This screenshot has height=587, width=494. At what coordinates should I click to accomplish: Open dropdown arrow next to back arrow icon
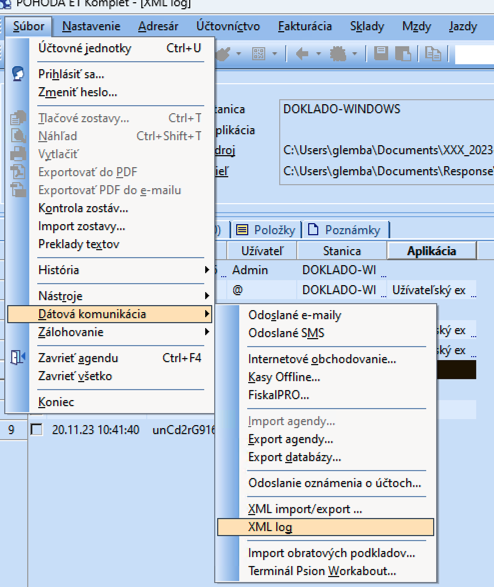(x=318, y=54)
